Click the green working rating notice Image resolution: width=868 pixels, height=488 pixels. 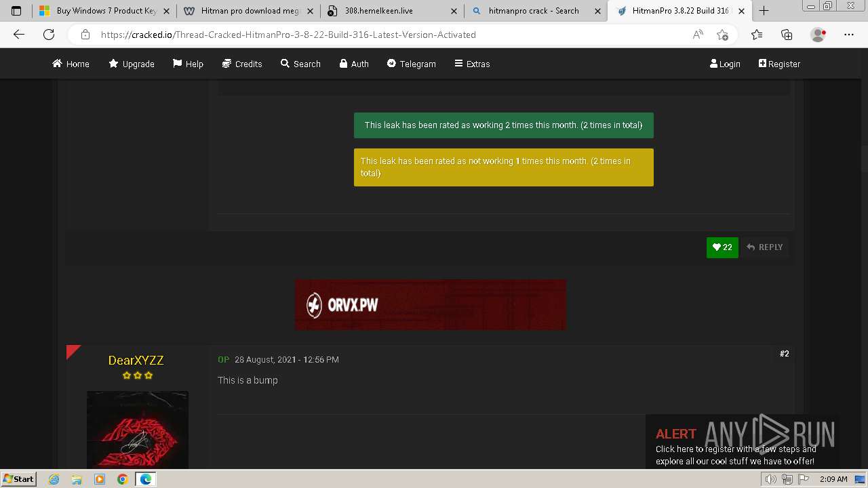pos(504,125)
